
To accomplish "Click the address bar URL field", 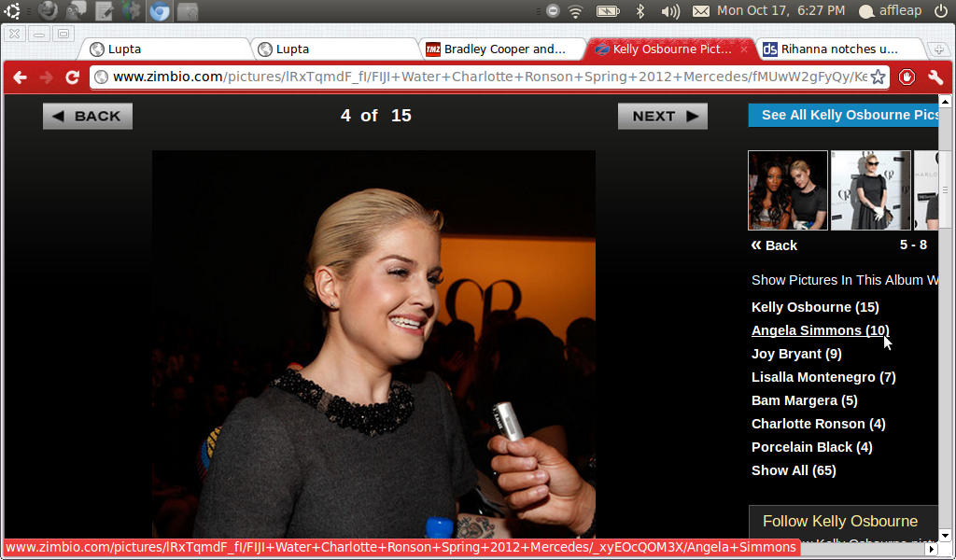I will coord(489,77).
